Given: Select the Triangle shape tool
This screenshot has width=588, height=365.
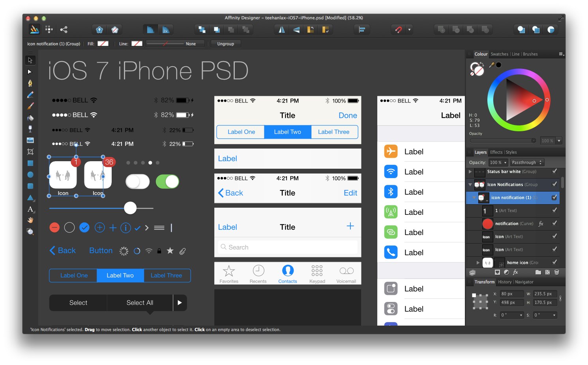Looking at the screenshot, I should pyautogui.click(x=30, y=197).
